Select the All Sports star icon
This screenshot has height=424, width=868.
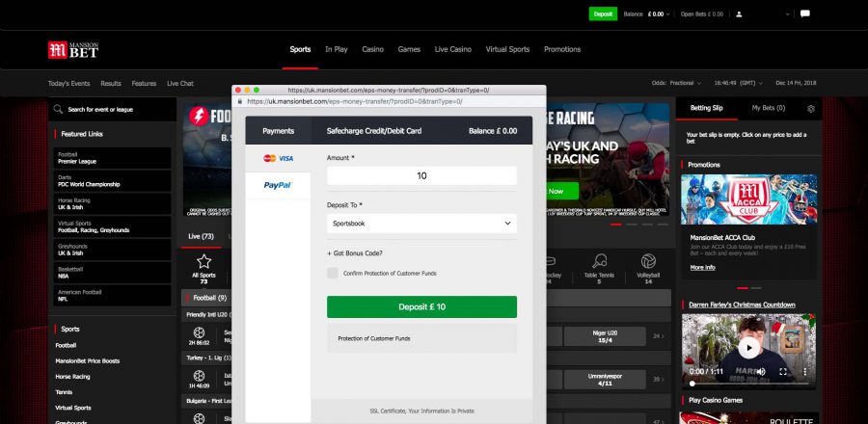pos(203,261)
